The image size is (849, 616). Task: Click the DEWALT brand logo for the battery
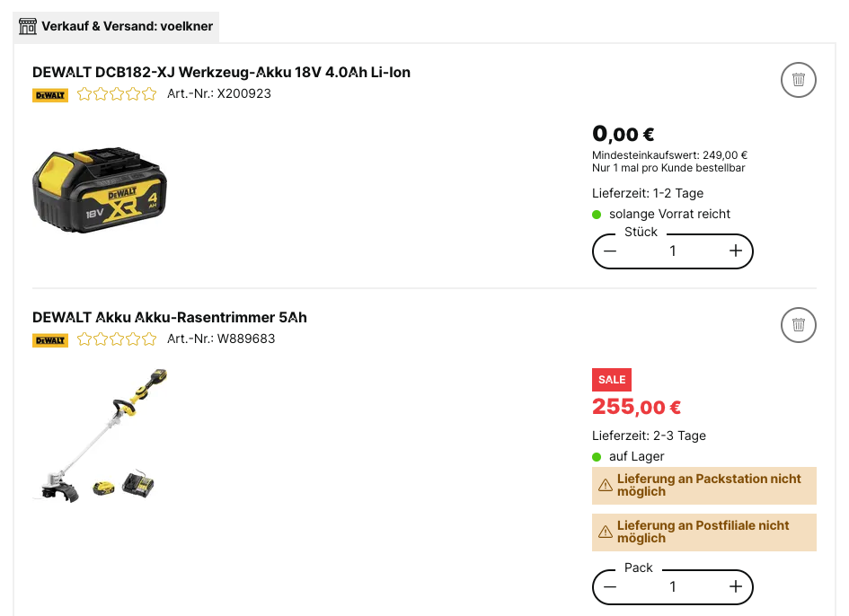(x=50, y=94)
